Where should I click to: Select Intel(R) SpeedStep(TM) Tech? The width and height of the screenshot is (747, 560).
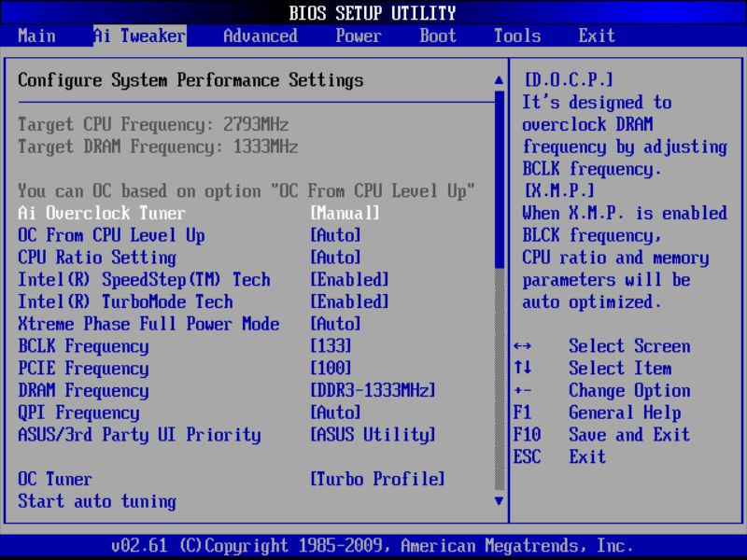click(x=144, y=279)
